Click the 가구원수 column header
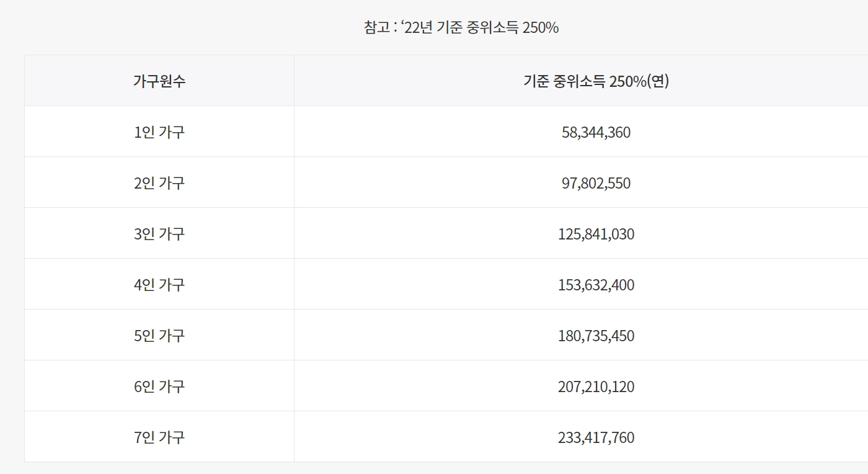The image size is (868, 474). pyautogui.click(x=159, y=81)
